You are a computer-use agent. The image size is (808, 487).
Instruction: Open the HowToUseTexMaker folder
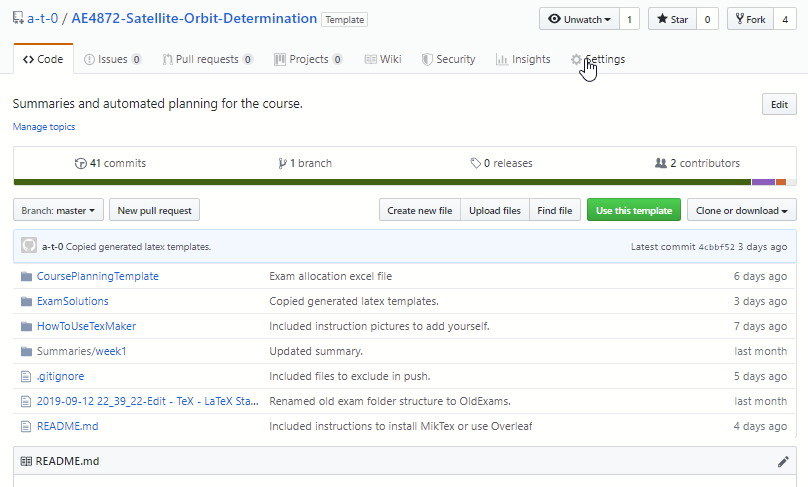coord(86,326)
